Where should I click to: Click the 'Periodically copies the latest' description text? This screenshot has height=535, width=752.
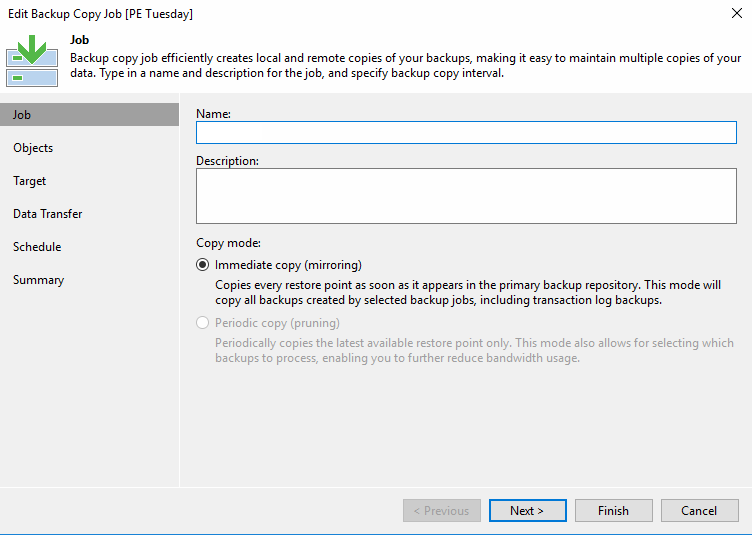coord(474,350)
